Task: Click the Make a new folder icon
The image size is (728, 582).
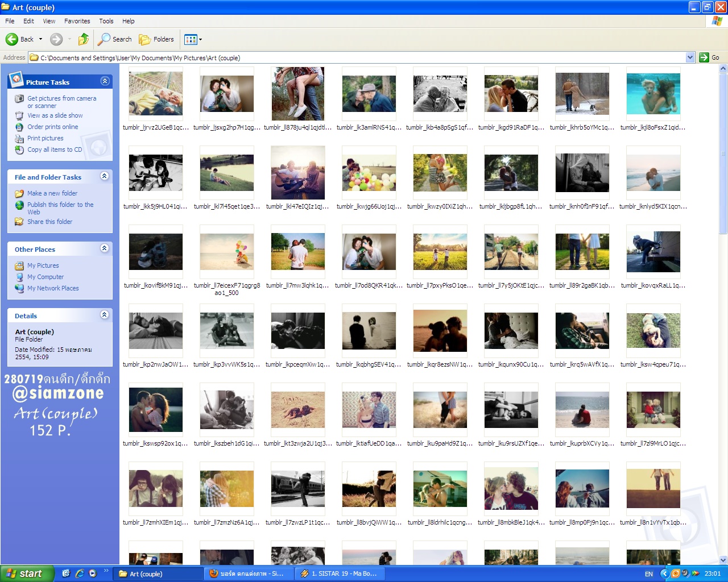Action: point(19,193)
